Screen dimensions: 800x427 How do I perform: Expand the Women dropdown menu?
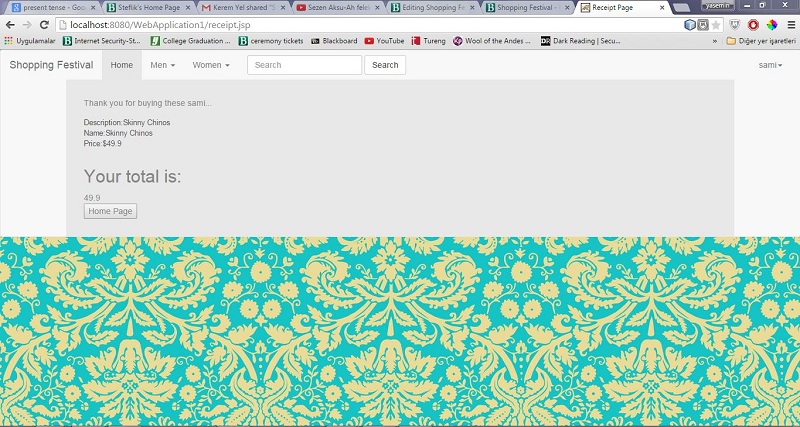pos(210,65)
